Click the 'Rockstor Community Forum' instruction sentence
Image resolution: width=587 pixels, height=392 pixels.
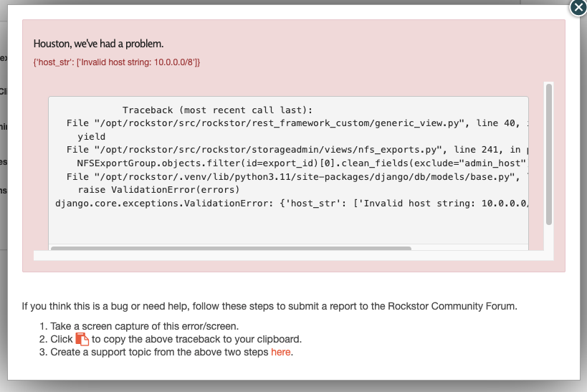[x=269, y=307]
